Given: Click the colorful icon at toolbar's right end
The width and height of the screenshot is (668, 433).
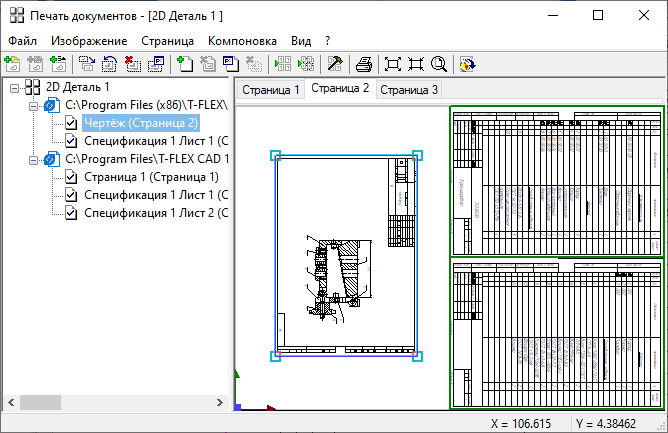Looking at the screenshot, I should [467, 64].
